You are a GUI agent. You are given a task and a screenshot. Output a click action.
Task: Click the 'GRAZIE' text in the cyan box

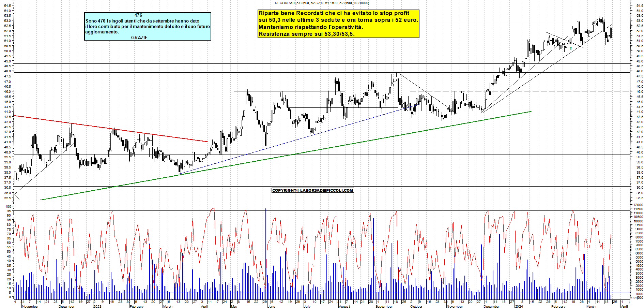(x=139, y=38)
